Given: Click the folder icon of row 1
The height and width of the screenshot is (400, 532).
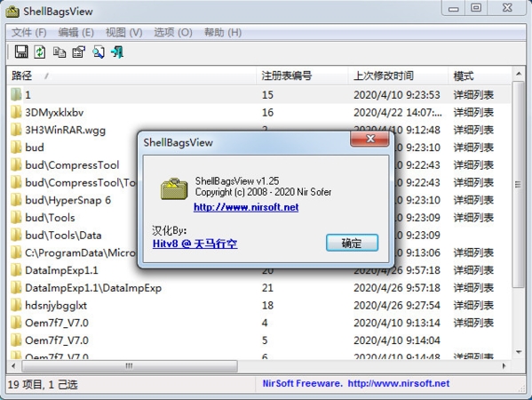Looking at the screenshot, I should tap(16, 94).
